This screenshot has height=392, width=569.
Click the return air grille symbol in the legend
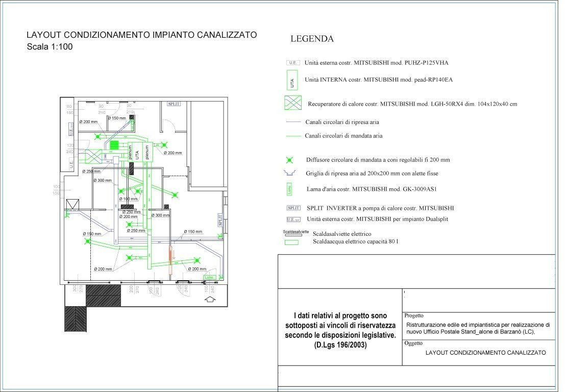point(290,173)
